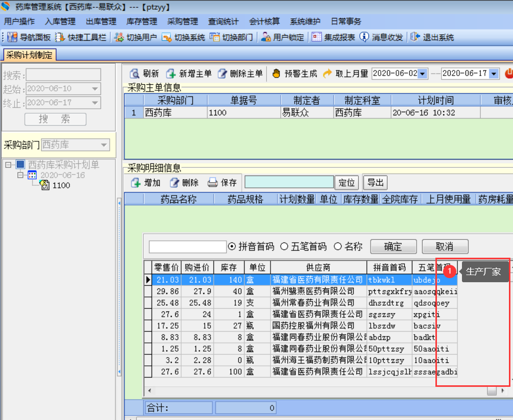Viewport: 513px width, 420px height.
Task: Click the 药品名称 column header
Action: [178, 199]
